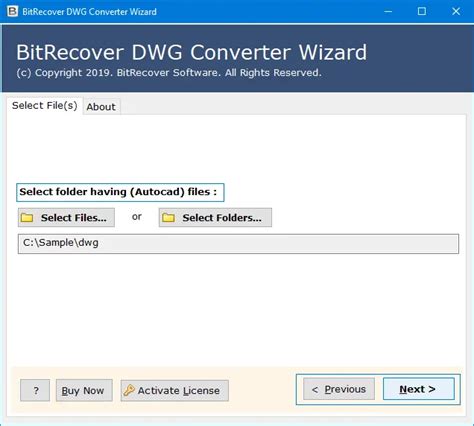Image resolution: width=474 pixels, height=426 pixels.
Task: Maximize the DWG Converter Wizard window
Action: pyautogui.click(x=422, y=11)
